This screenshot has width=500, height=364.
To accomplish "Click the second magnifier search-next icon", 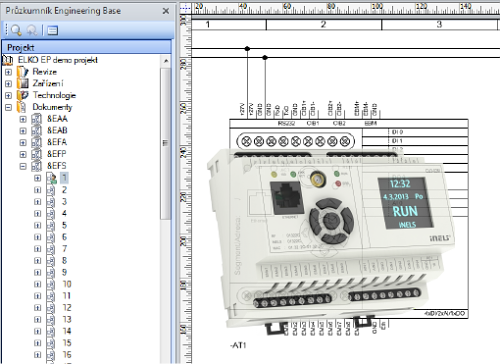I will pyautogui.click(x=32, y=30).
